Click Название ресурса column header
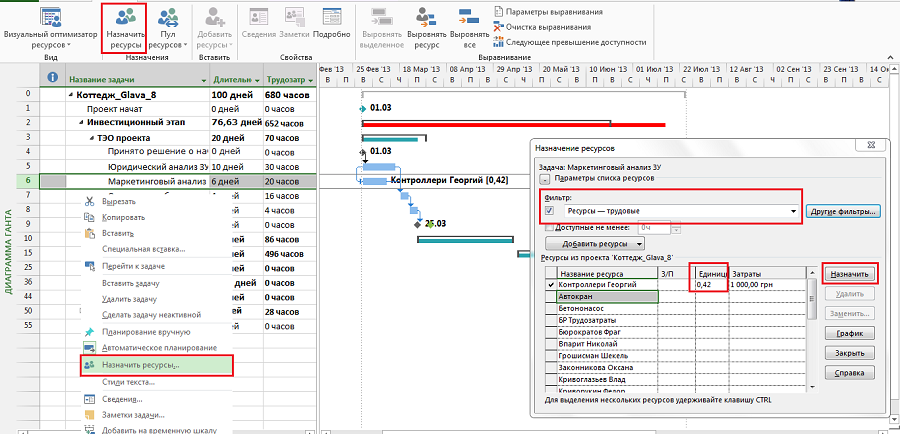 coord(607,273)
